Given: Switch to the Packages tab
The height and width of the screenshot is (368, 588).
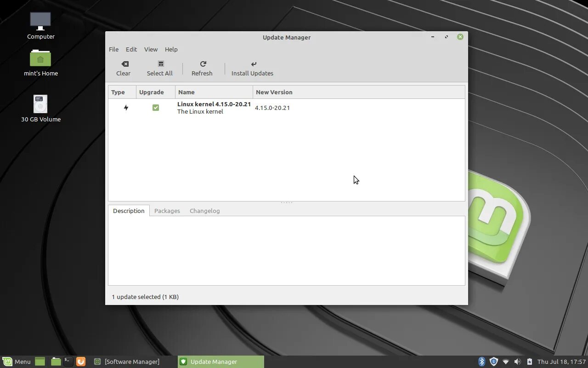Looking at the screenshot, I should click(x=167, y=211).
